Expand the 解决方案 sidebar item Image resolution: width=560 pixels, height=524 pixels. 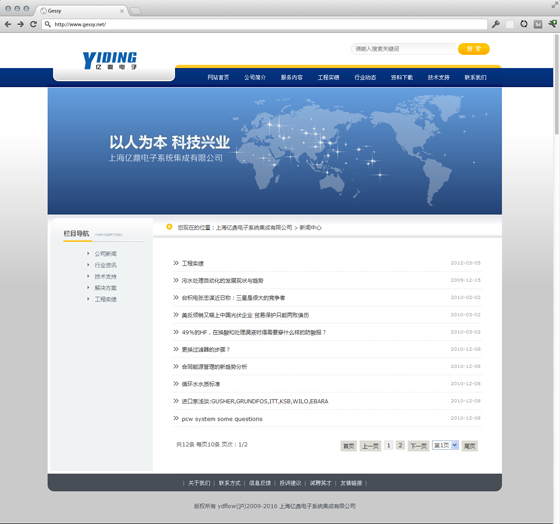[105, 288]
